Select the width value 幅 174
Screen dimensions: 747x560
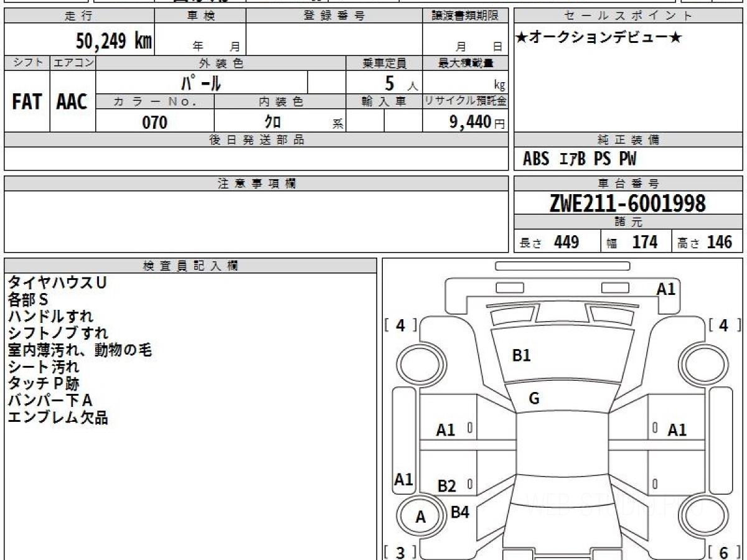pyautogui.click(x=632, y=243)
